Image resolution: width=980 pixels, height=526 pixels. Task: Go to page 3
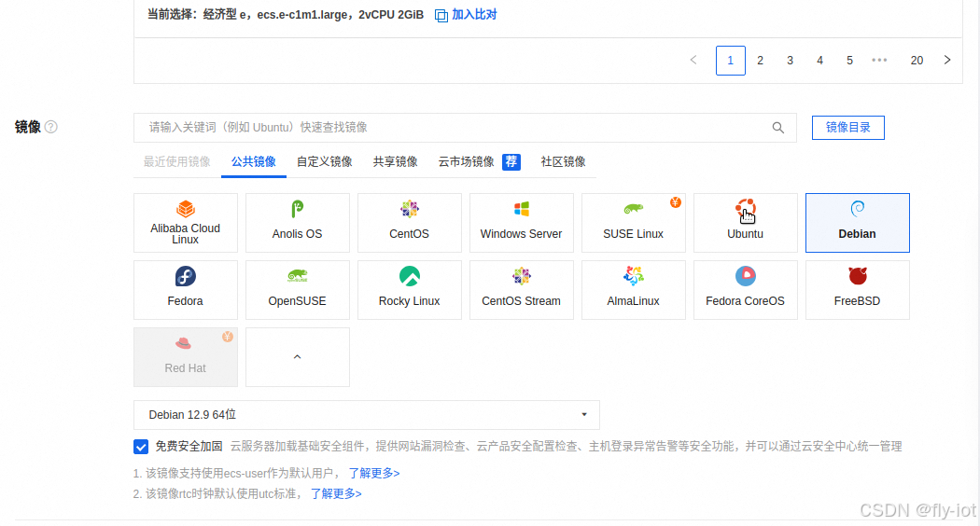[x=790, y=61]
